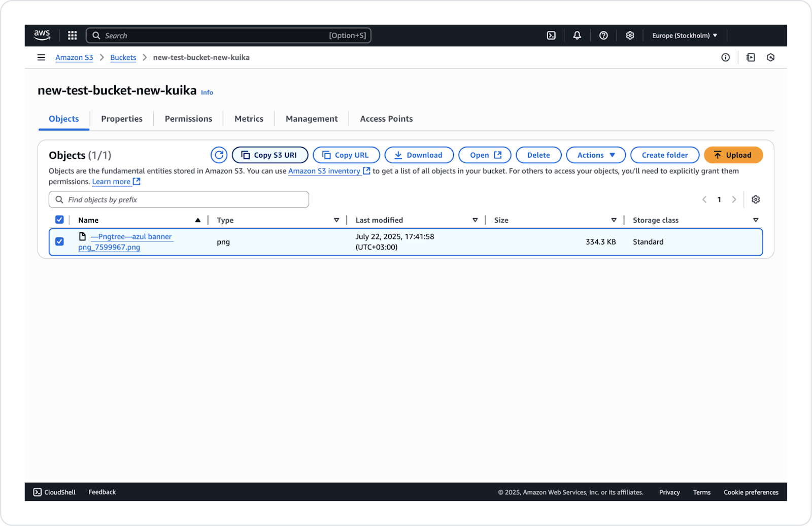
Task: Switch to the Properties tab
Action: tap(122, 119)
